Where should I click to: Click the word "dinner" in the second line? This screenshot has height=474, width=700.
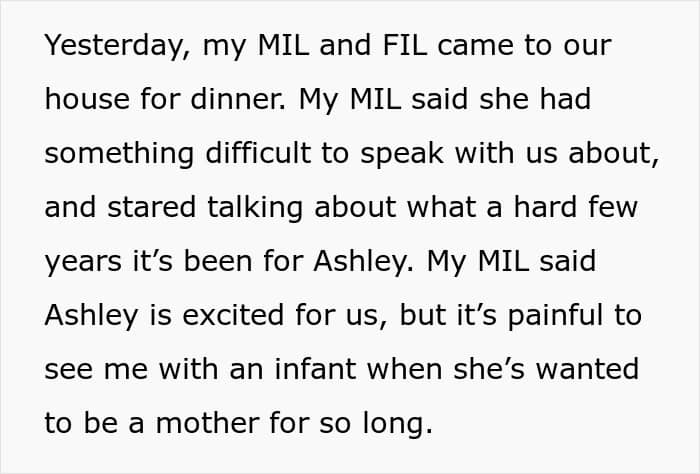tap(238, 99)
